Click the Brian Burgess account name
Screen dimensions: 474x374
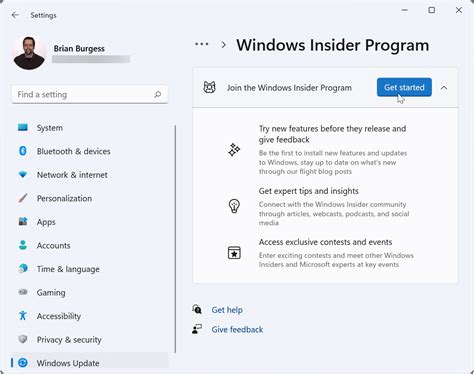click(79, 49)
